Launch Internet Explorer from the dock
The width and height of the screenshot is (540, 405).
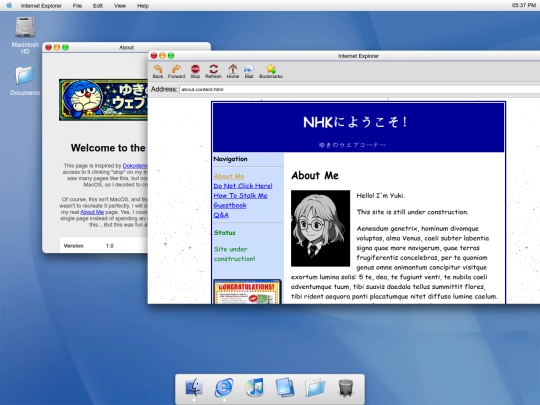(224, 387)
